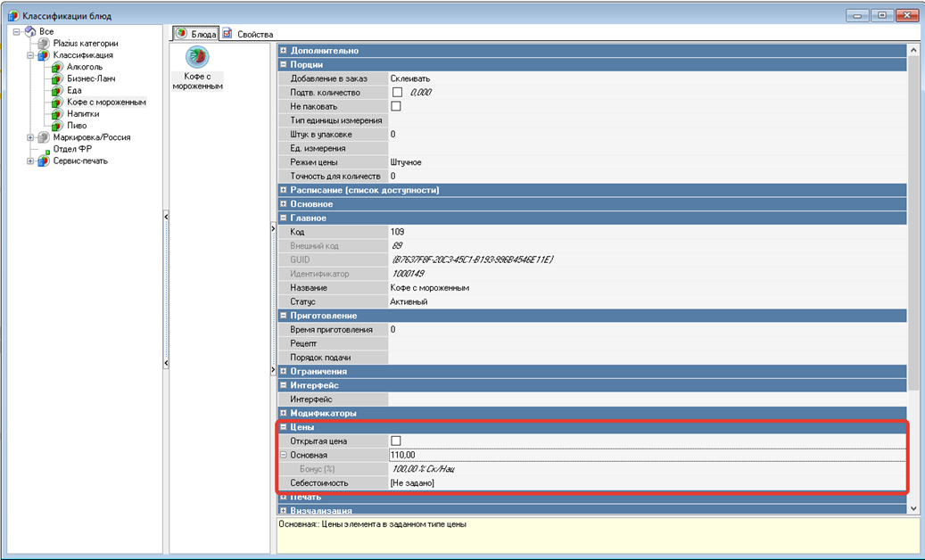The image size is (925, 560).
Task: Click the Кофе с мороженным dish icon
Action: coord(196,58)
